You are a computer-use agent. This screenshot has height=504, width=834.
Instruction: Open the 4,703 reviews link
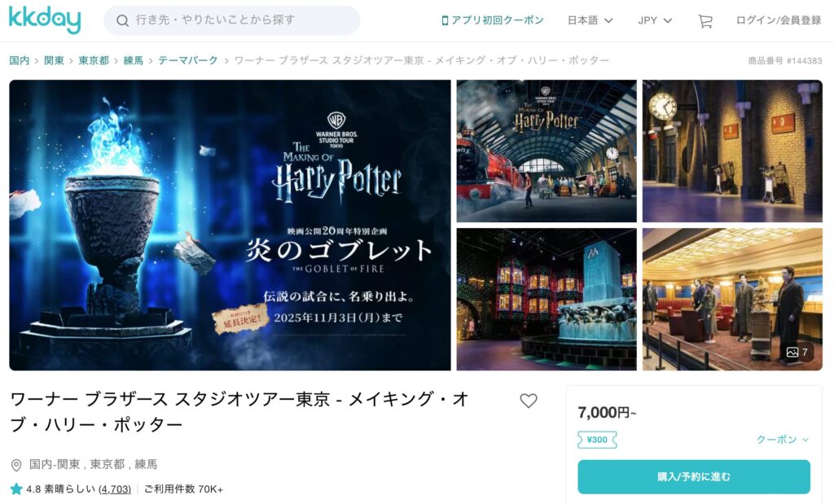coord(115,489)
